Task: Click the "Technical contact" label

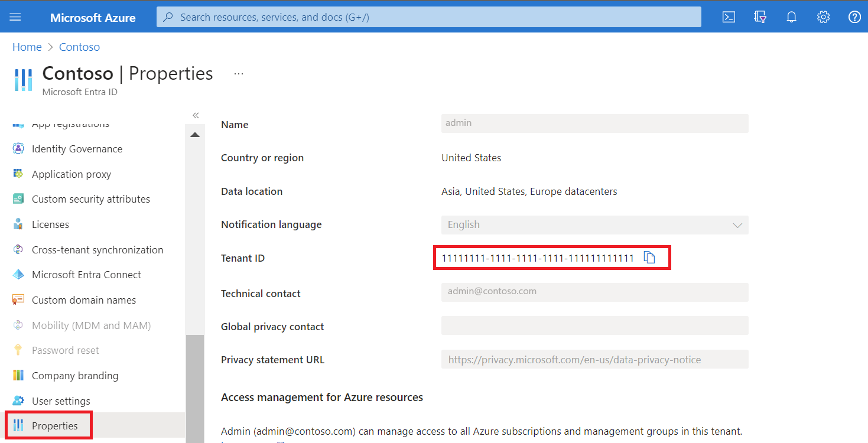Action: (x=261, y=294)
